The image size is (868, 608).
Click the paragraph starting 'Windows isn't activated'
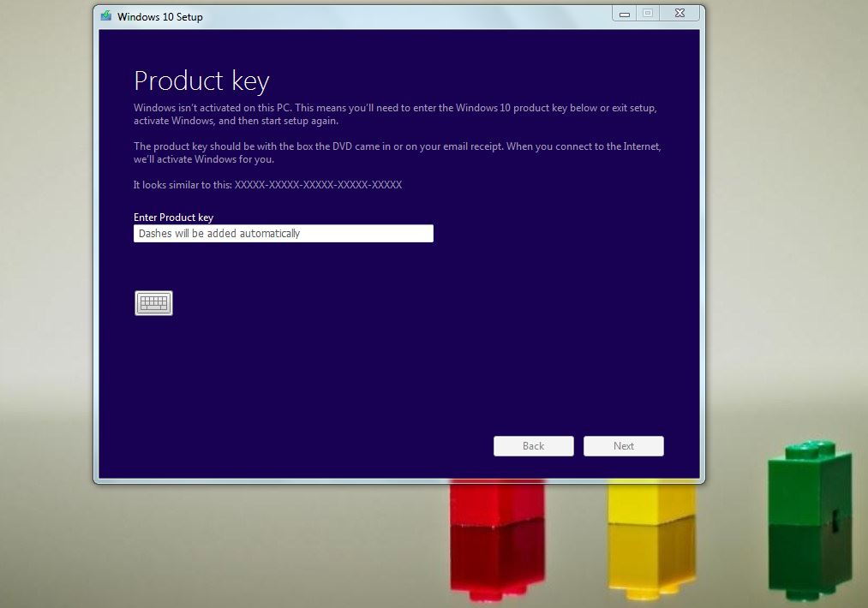tap(395, 114)
